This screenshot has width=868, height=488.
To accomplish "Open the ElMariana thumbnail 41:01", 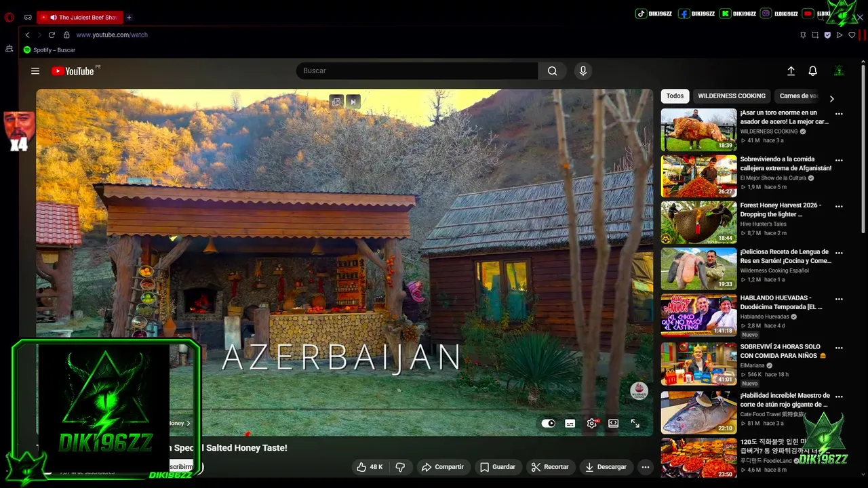I will pos(698,363).
